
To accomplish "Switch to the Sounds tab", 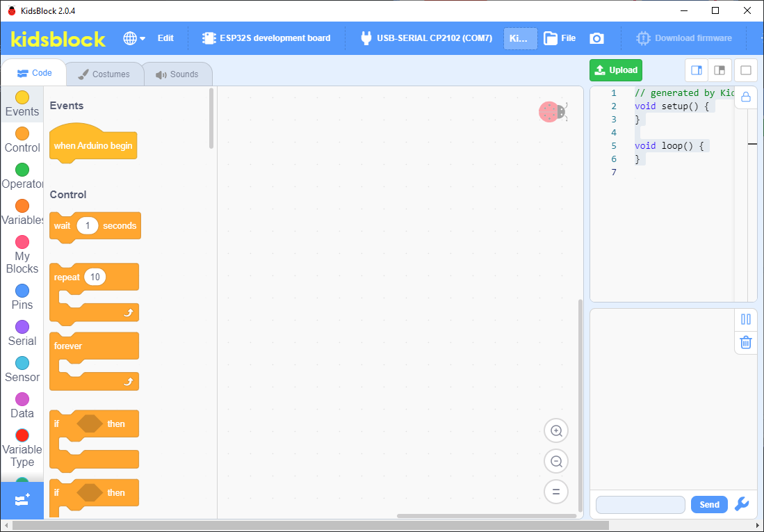I will click(x=177, y=74).
